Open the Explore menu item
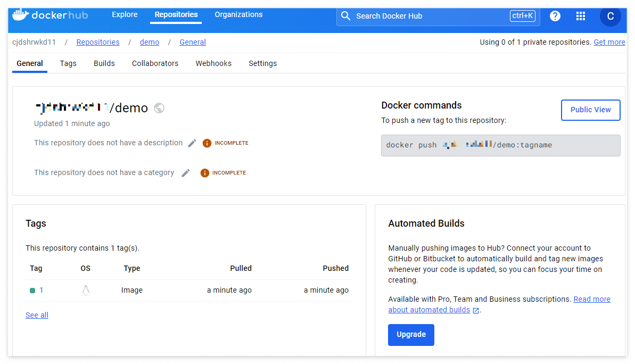The image size is (635, 364). point(125,14)
